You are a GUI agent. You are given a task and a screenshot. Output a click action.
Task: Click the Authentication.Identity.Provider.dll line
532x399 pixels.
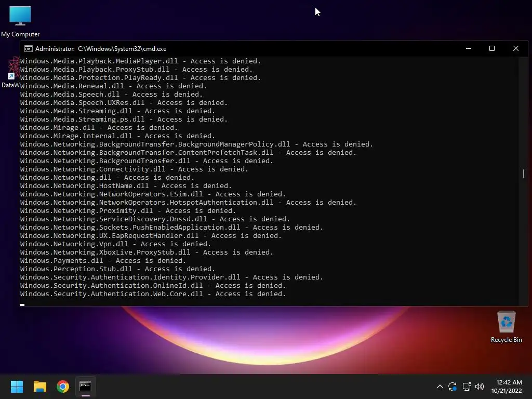point(171,277)
